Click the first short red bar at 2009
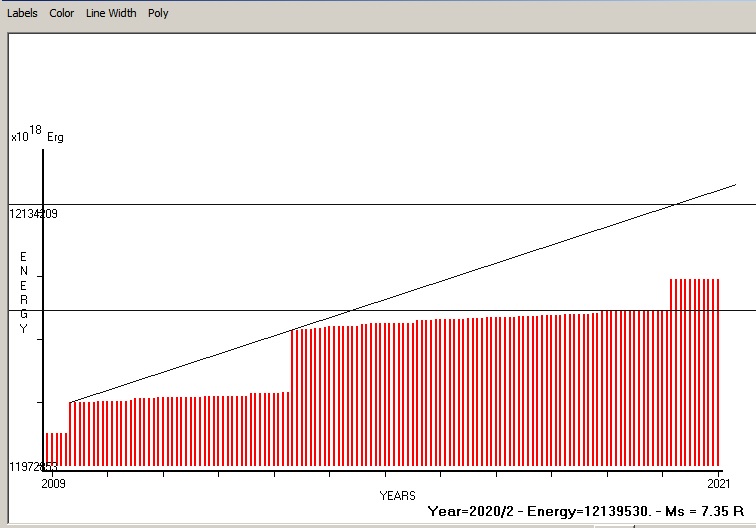This screenshot has width=756, height=528. 47,450
